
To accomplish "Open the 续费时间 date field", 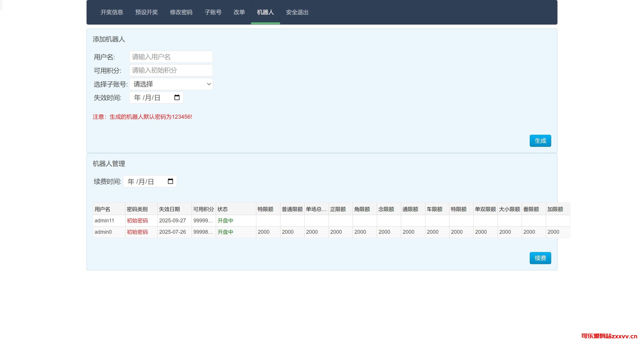I will [x=150, y=181].
